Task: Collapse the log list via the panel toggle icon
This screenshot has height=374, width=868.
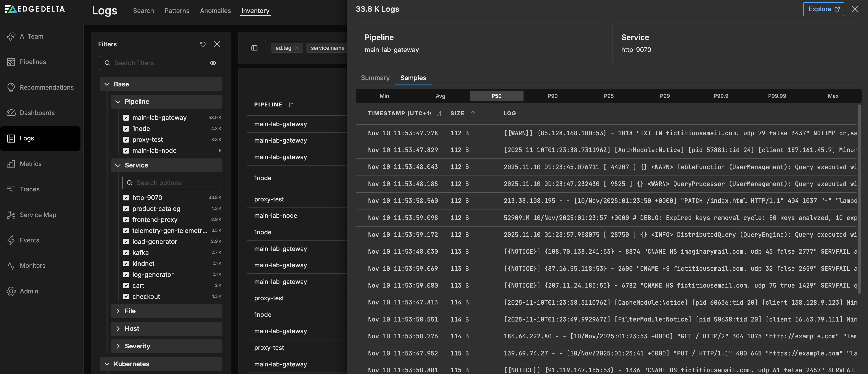Action: coord(254,48)
